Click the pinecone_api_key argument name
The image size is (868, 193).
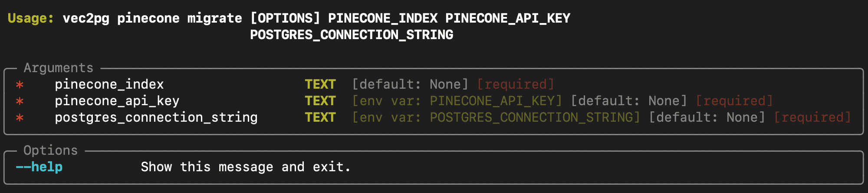(x=117, y=101)
